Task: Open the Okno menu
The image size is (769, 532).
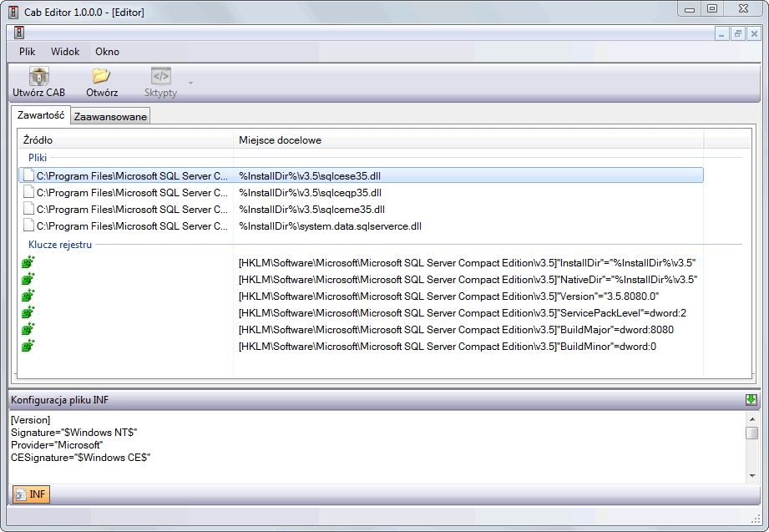Action: pyautogui.click(x=108, y=52)
